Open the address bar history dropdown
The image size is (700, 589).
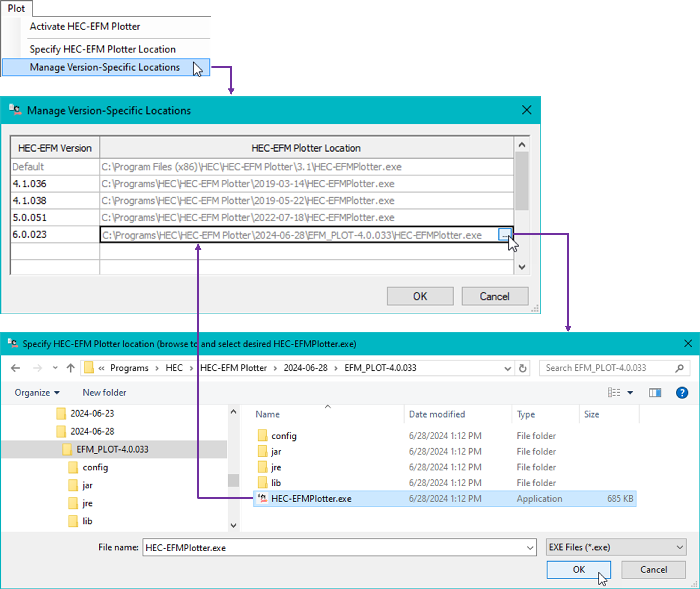click(507, 368)
